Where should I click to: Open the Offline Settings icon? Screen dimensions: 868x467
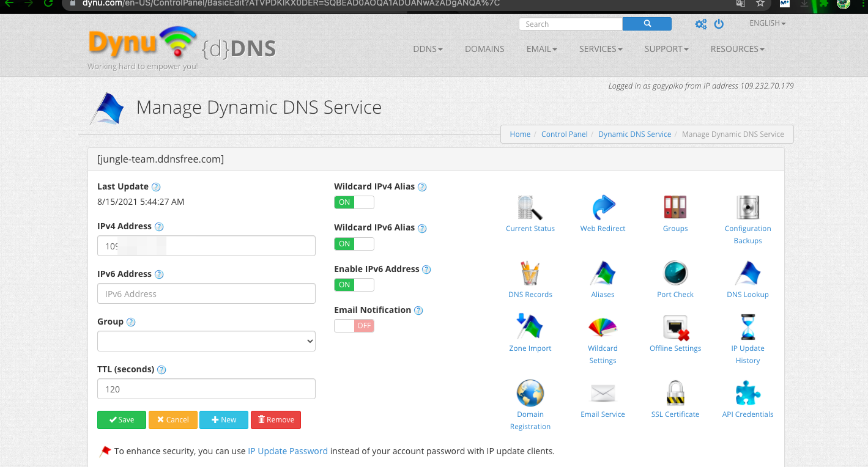coord(675,328)
